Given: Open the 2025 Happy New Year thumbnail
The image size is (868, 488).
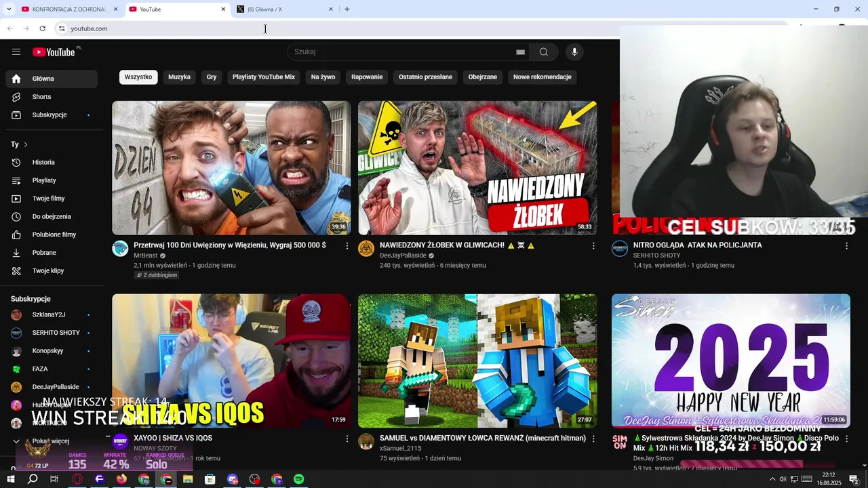Looking at the screenshot, I should (x=731, y=361).
